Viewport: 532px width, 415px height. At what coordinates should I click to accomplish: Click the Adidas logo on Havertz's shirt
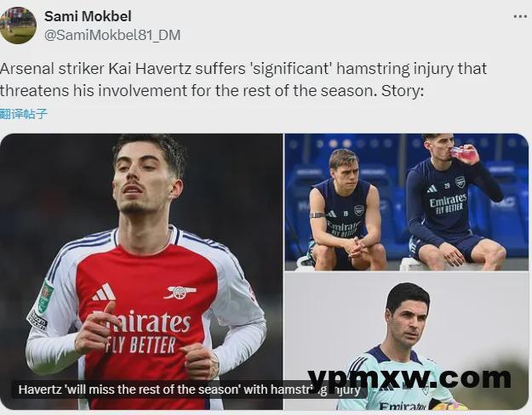tap(104, 293)
